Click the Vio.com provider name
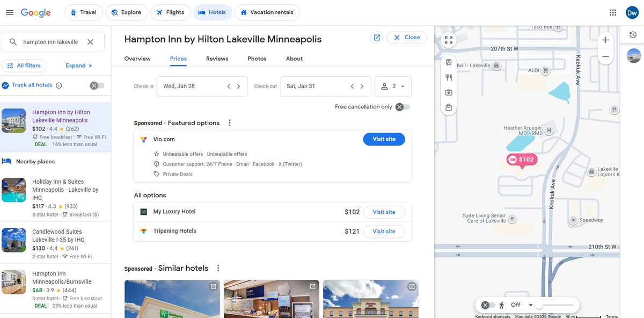This screenshot has width=644, height=318. (x=164, y=139)
